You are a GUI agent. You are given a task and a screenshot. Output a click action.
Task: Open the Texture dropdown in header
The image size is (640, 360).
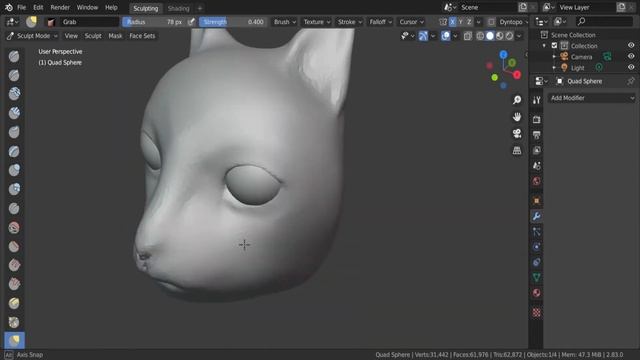[x=316, y=22]
